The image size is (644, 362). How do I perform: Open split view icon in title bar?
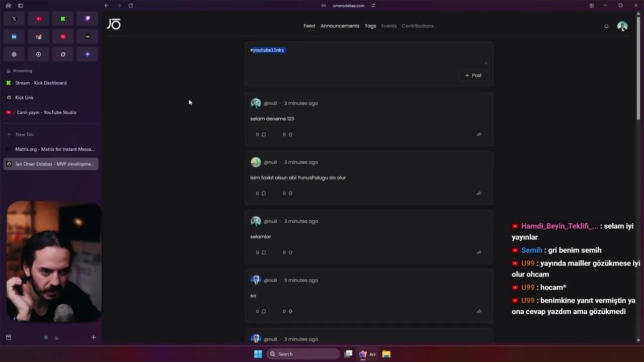tap(592, 6)
